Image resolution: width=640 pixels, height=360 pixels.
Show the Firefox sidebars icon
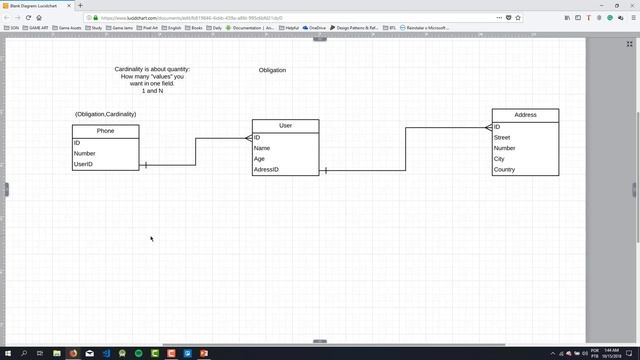(x=578, y=18)
